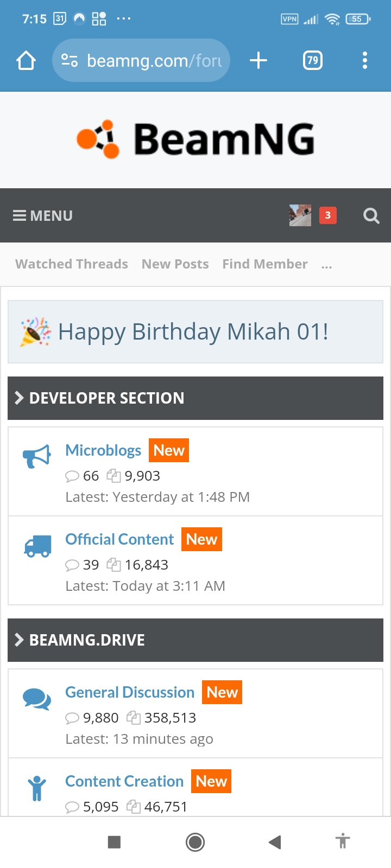Tap the BeamNG logo

(x=195, y=139)
